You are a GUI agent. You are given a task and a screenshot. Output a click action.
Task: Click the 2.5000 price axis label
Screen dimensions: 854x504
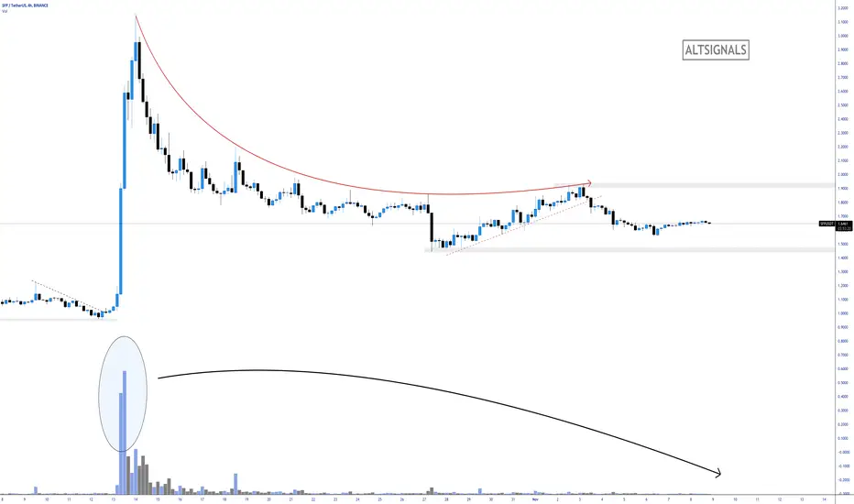click(x=843, y=105)
